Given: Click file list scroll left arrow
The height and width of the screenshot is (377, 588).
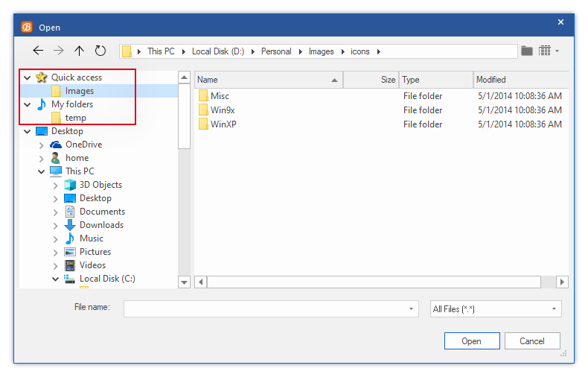Looking at the screenshot, I should coord(201,282).
